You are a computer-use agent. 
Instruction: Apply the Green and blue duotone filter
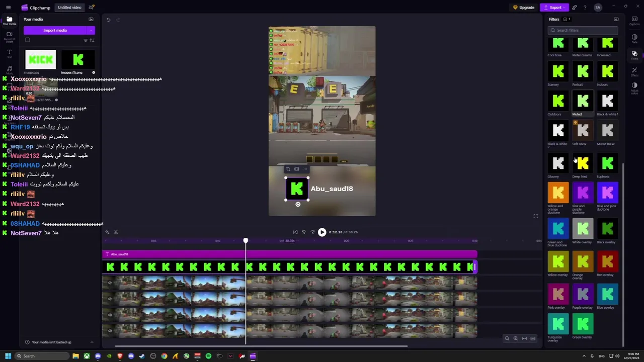(558, 229)
